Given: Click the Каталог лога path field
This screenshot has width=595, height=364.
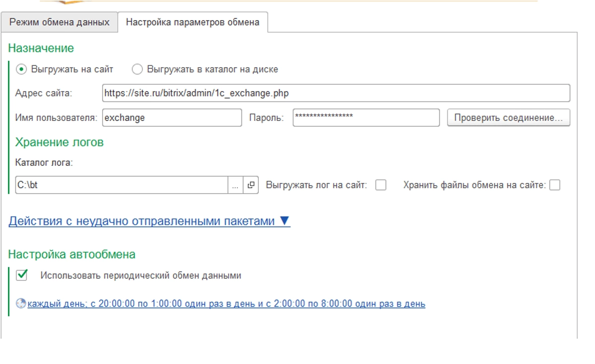Looking at the screenshot, I should (x=121, y=185).
